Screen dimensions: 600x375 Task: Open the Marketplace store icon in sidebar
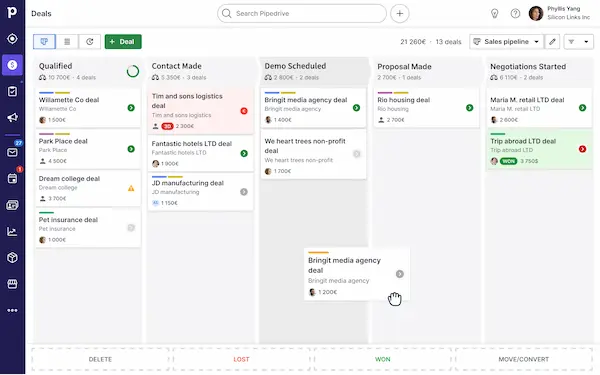point(12,284)
